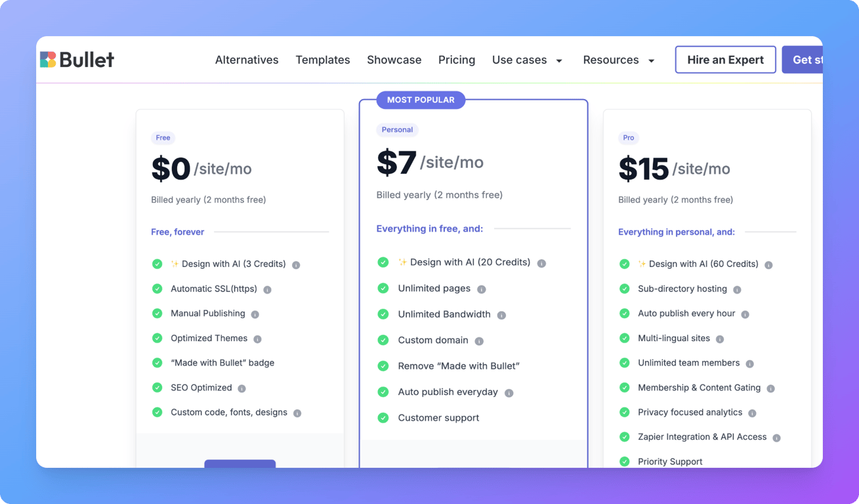Click the "Everything in personal, and:" heading
The image size is (859, 504).
pyautogui.click(x=677, y=232)
